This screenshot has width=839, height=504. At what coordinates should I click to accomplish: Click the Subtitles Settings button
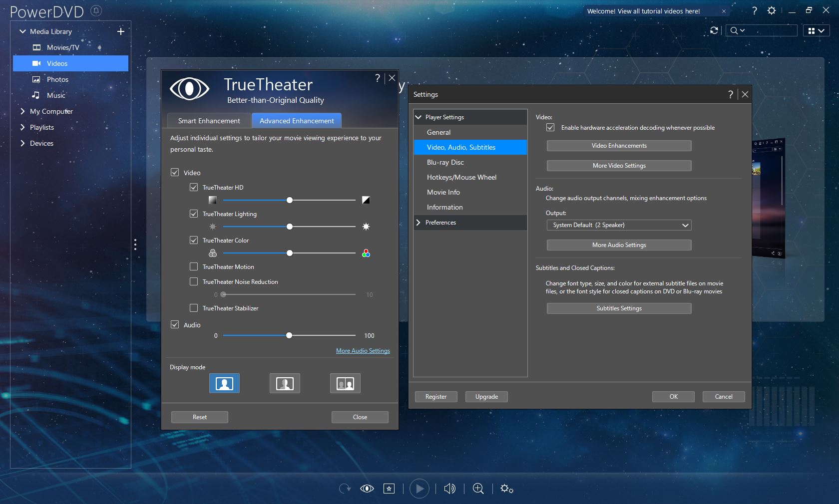pyautogui.click(x=618, y=308)
